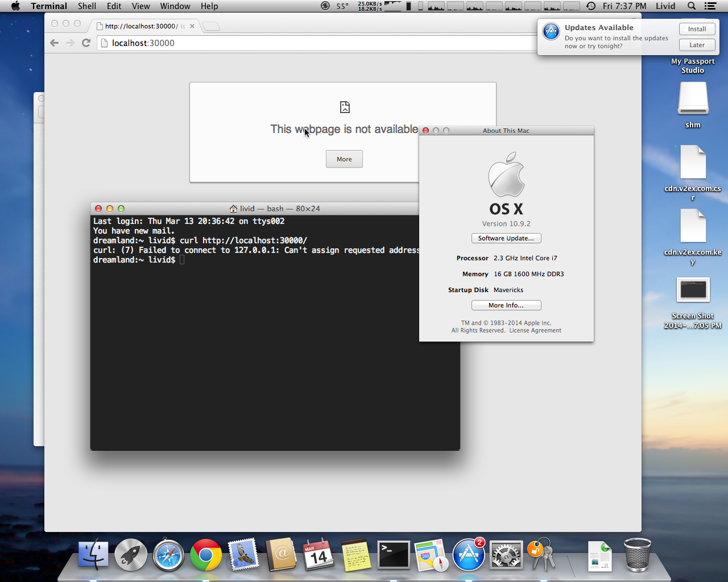The width and height of the screenshot is (728, 582).
Task: Select the http://localhost:30000/ Chrome tab
Action: pos(141,26)
